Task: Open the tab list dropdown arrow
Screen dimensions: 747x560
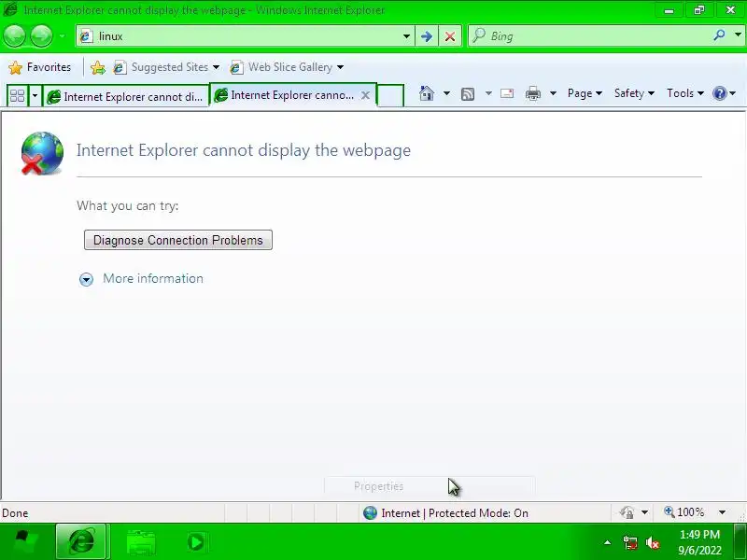Action: [35, 96]
